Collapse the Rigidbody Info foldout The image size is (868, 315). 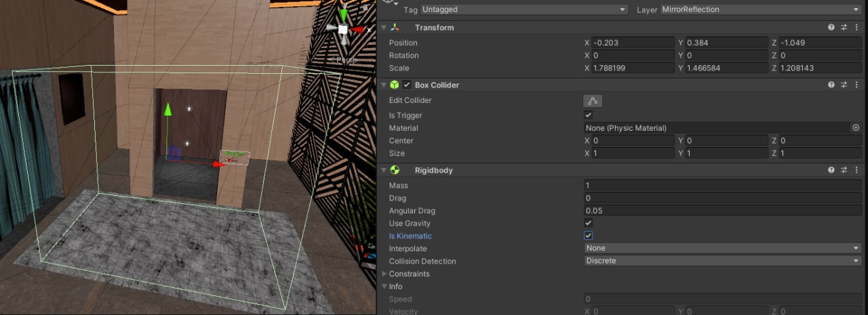pos(384,287)
